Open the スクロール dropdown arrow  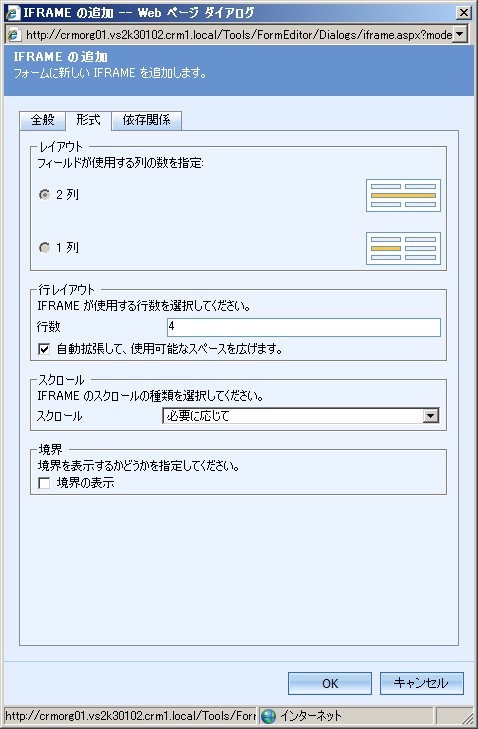(431, 416)
